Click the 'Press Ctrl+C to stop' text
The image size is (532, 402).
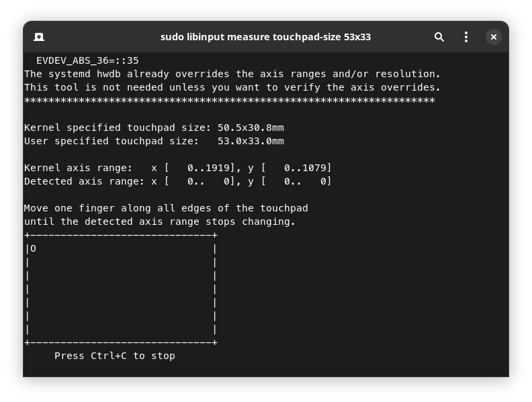115,356
